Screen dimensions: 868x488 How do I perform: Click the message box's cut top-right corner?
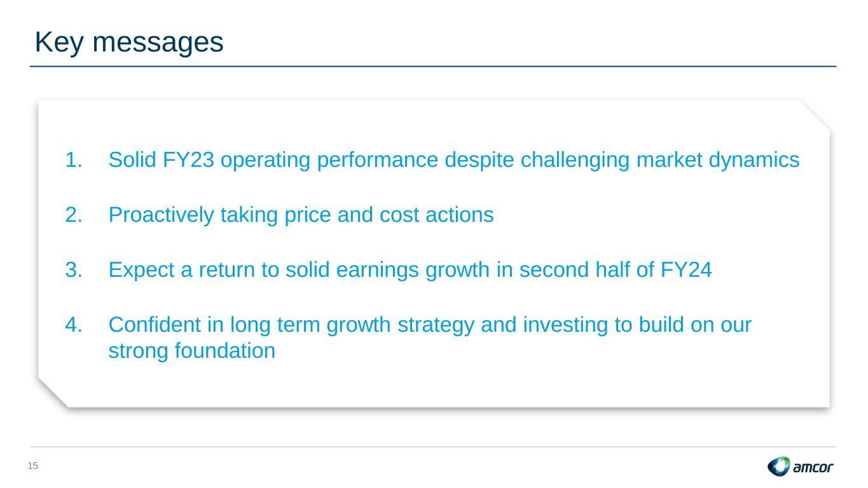tap(816, 114)
